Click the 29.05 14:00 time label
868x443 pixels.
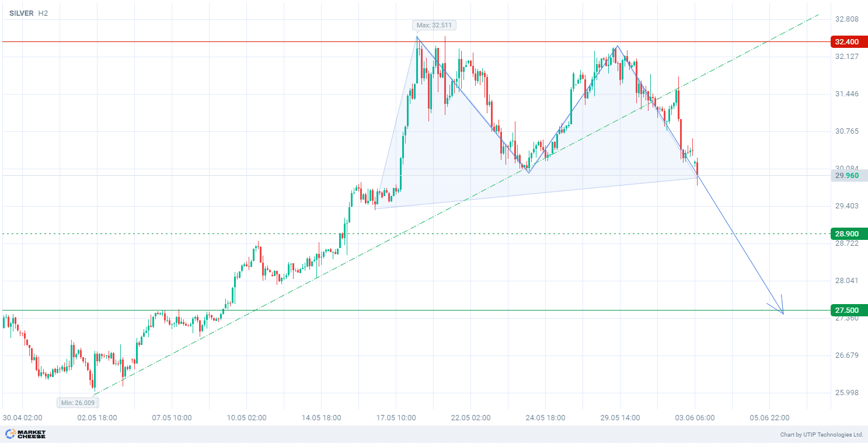620,418
